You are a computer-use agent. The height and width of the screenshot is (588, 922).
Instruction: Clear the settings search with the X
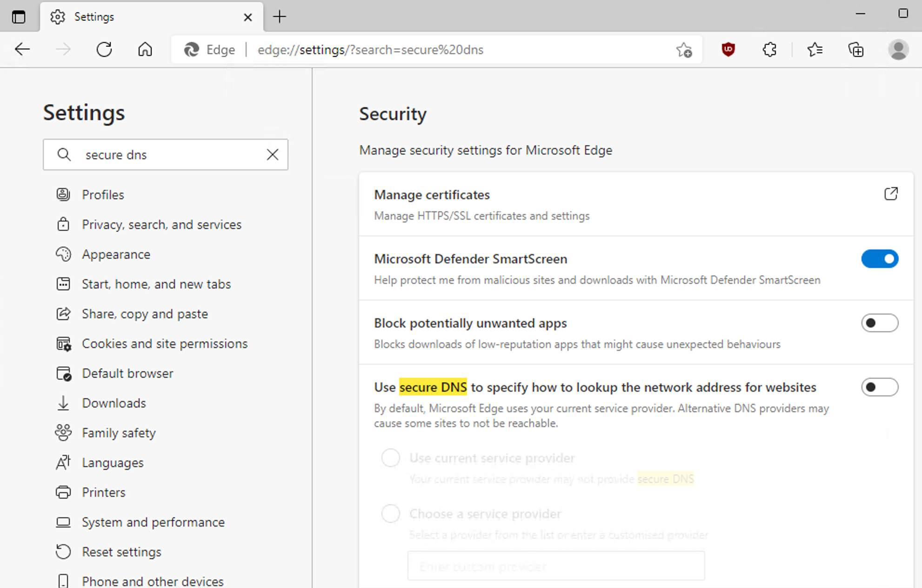tap(273, 154)
